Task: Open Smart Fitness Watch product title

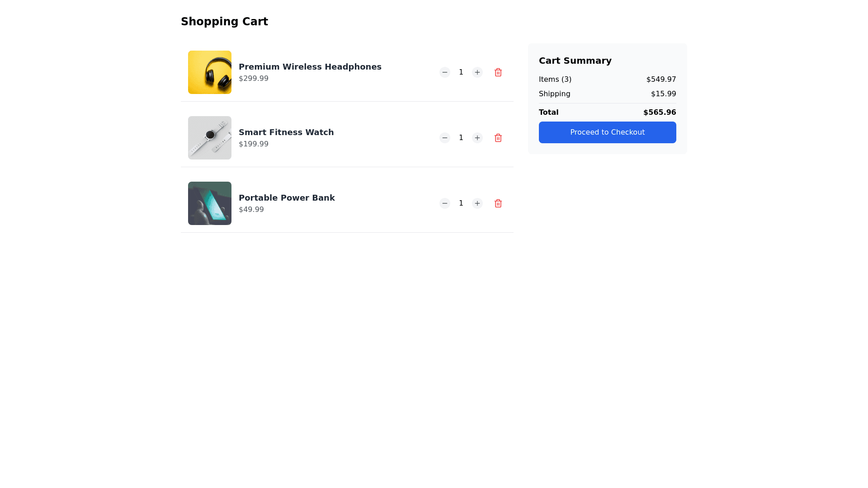Action: [x=286, y=132]
